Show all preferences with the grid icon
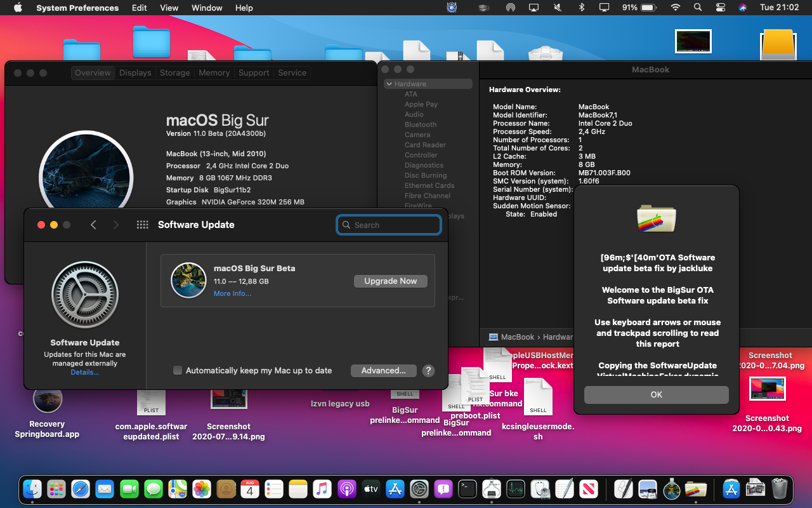 (x=142, y=225)
